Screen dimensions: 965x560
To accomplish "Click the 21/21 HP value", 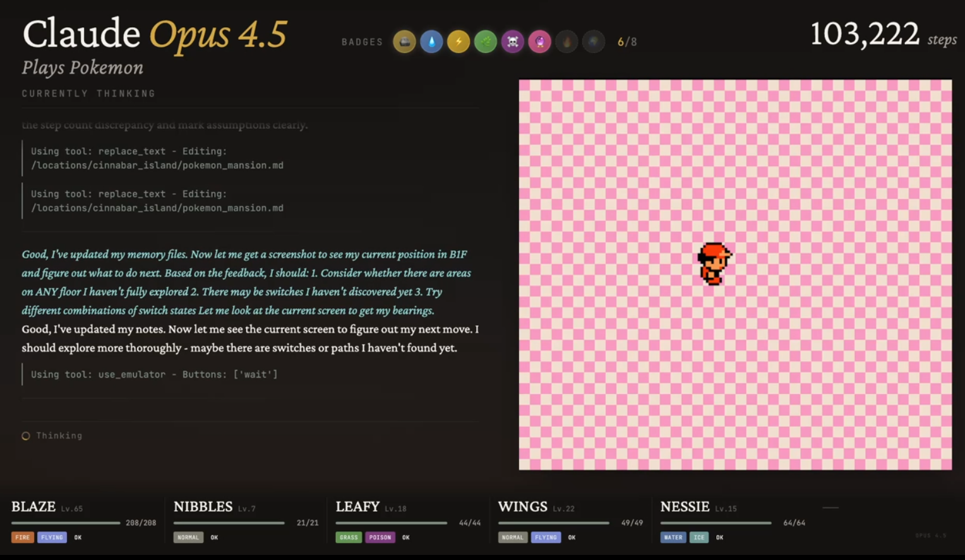I will 308,523.
